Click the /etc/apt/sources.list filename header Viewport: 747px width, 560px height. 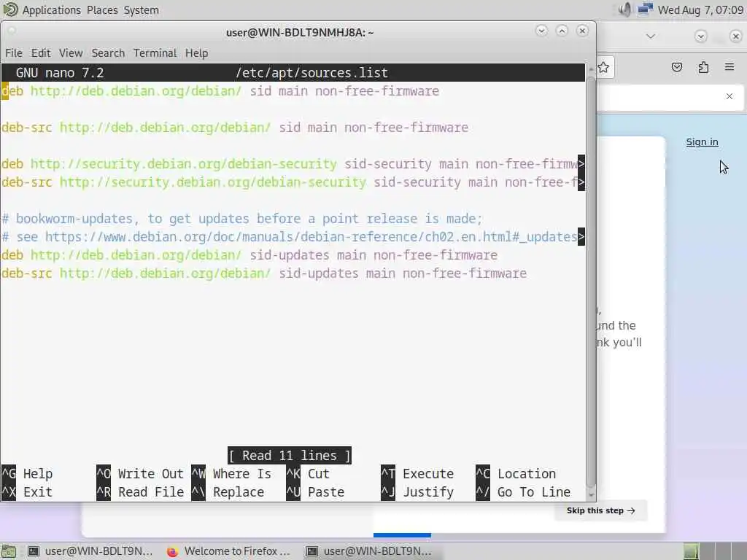pyautogui.click(x=311, y=73)
